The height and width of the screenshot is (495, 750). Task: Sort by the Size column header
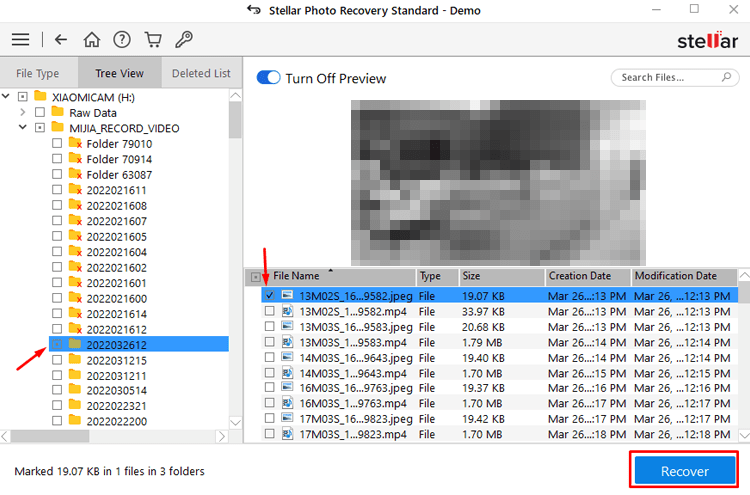pos(501,277)
